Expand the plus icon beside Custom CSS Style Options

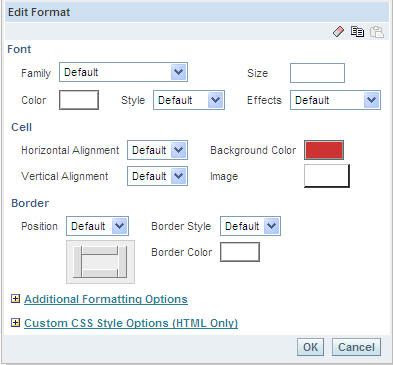click(15, 322)
